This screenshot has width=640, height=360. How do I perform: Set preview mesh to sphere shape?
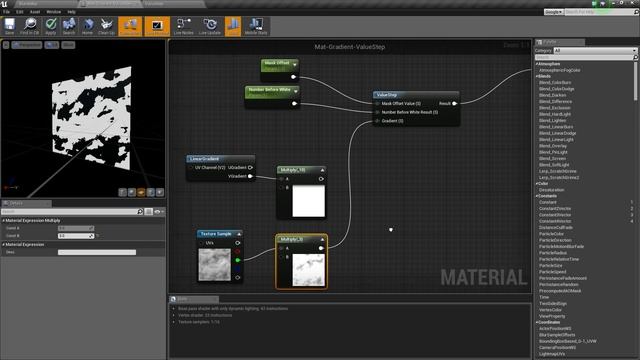132,192
